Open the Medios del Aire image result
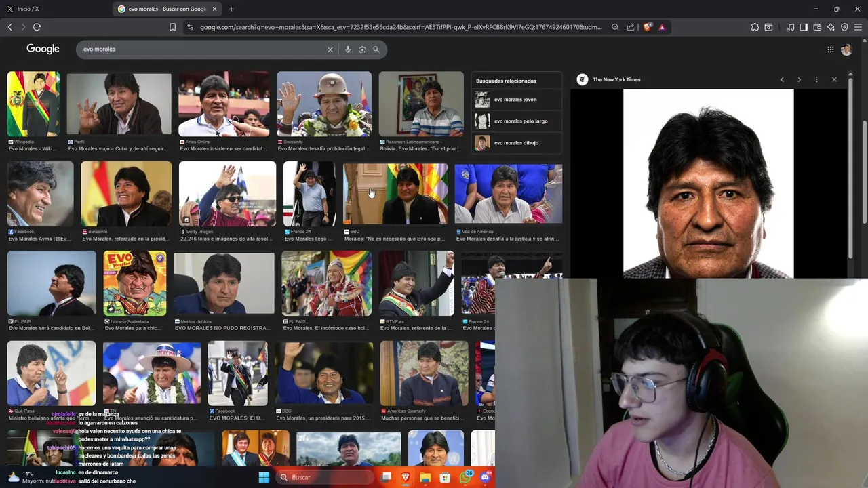Viewport: 868px width, 488px height. click(224, 283)
